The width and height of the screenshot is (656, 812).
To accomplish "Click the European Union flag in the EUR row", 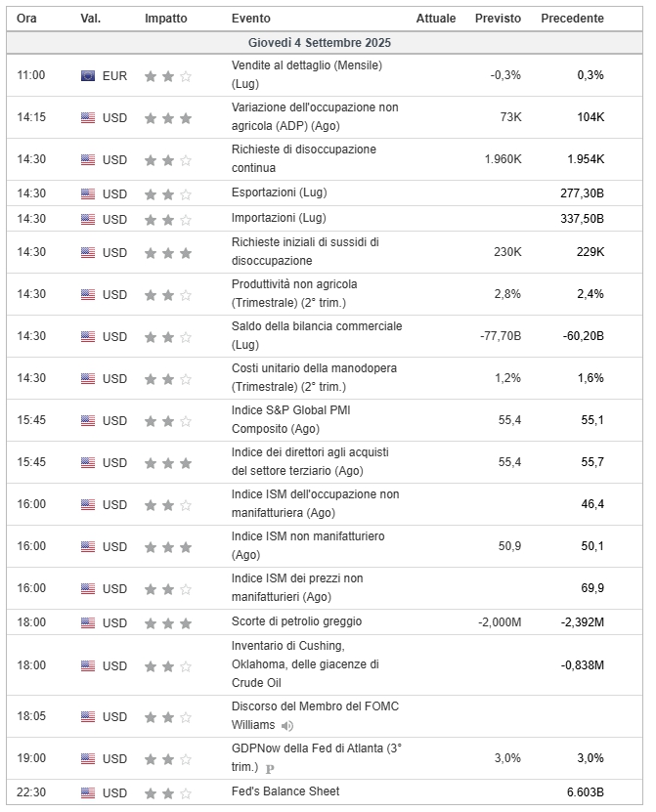I will click(x=88, y=75).
